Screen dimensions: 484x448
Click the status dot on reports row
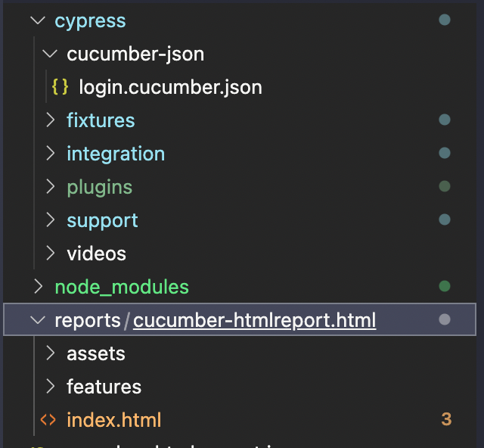coord(445,320)
